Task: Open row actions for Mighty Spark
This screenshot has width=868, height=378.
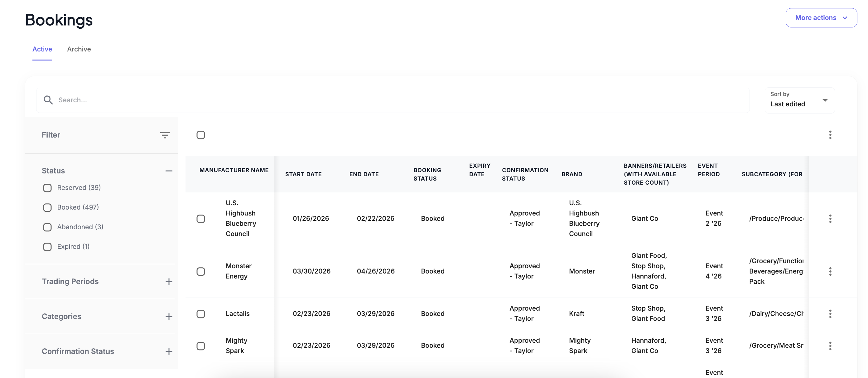Action: click(830, 346)
